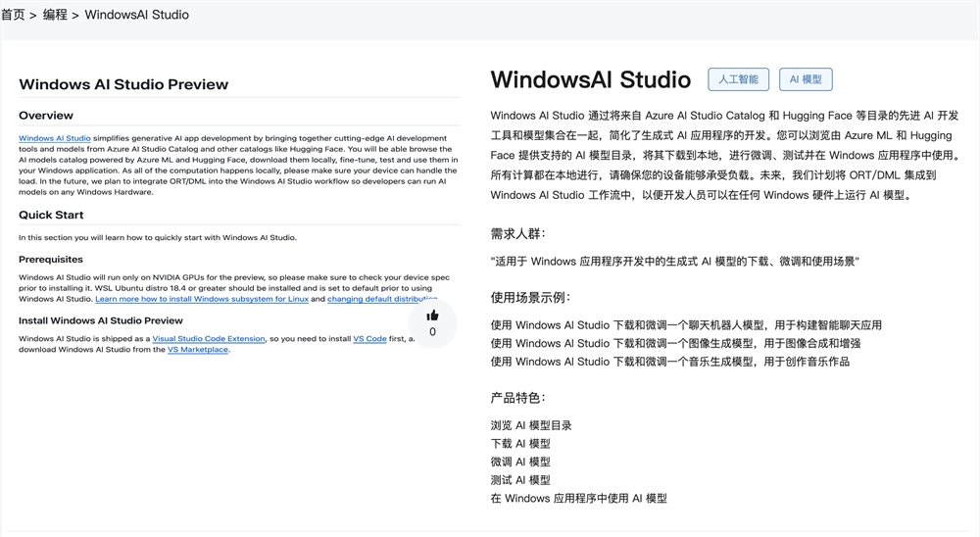Viewport: 980px width, 537px height.
Task: Click the 需求人群 section heading
Action: coord(518,234)
